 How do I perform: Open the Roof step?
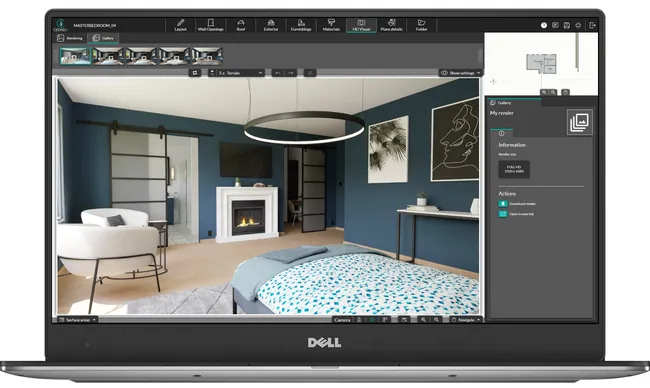pos(241,25)
